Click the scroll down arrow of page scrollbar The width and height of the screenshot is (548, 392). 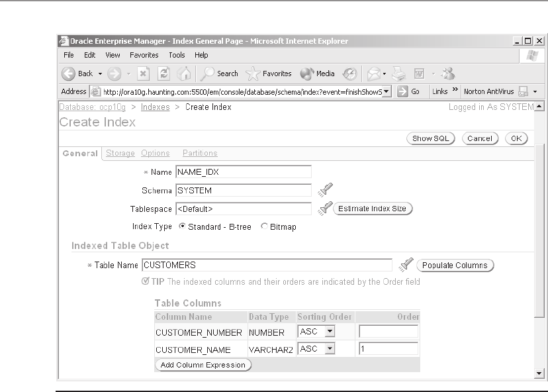(539, 373)
